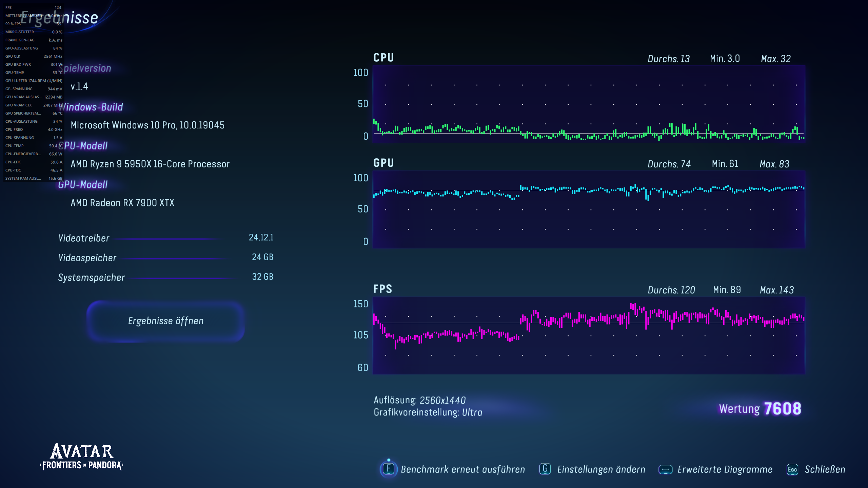The height and width of the screenshot is (488, 868).
Task: Click the Videotreiber version row
Action: [166, 238]
